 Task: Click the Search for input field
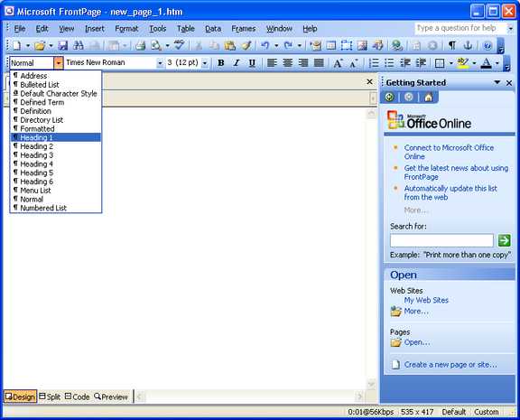pos(441,240)
